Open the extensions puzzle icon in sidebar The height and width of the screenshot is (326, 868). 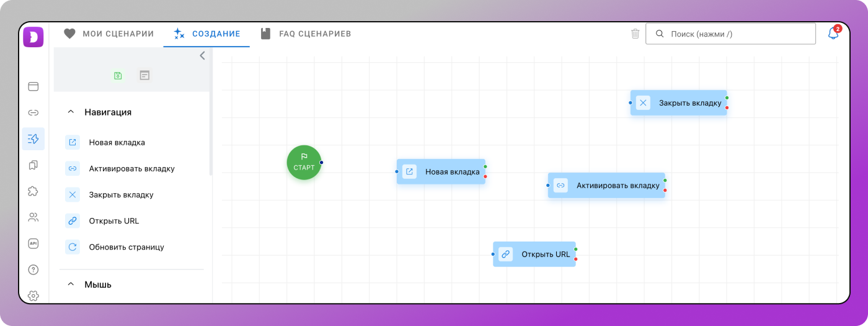point(33,191)
